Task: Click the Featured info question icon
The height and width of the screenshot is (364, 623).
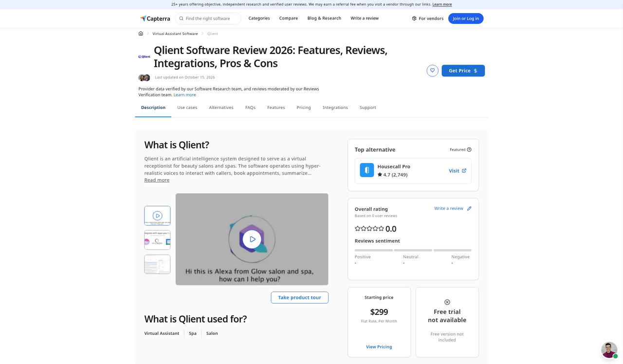Action: click(x=469, y=150)
